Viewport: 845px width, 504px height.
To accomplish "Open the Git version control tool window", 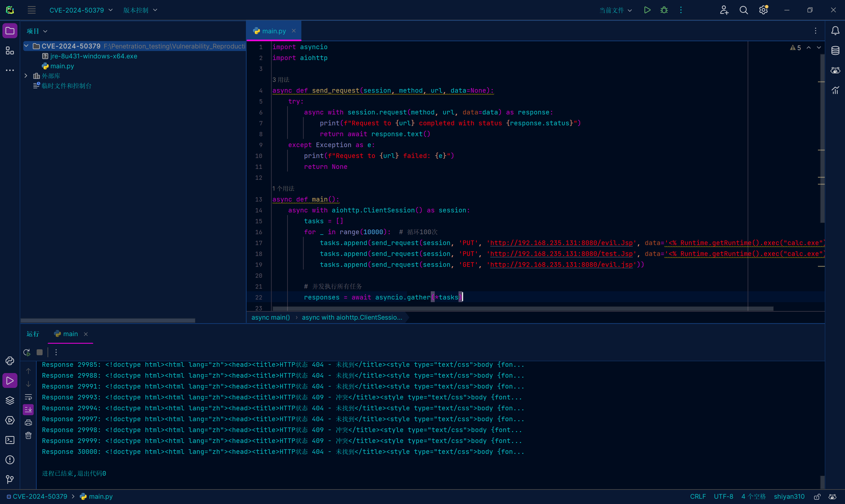I will pyautogui.click(x=10, y=480).
